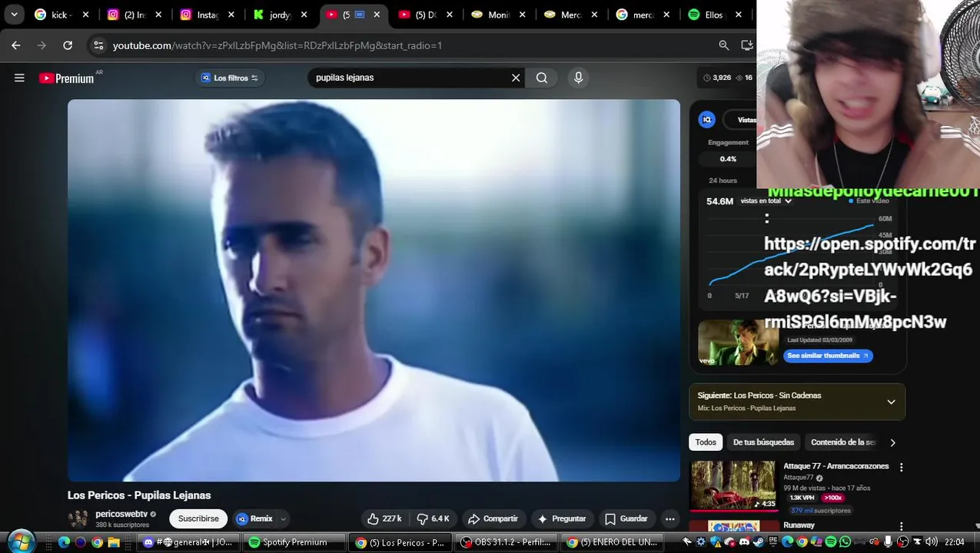The height and width of the screenshot is (553, 980).
Task: Switch to the (5) DC YouTube tab
Action: tap(425, 15)
